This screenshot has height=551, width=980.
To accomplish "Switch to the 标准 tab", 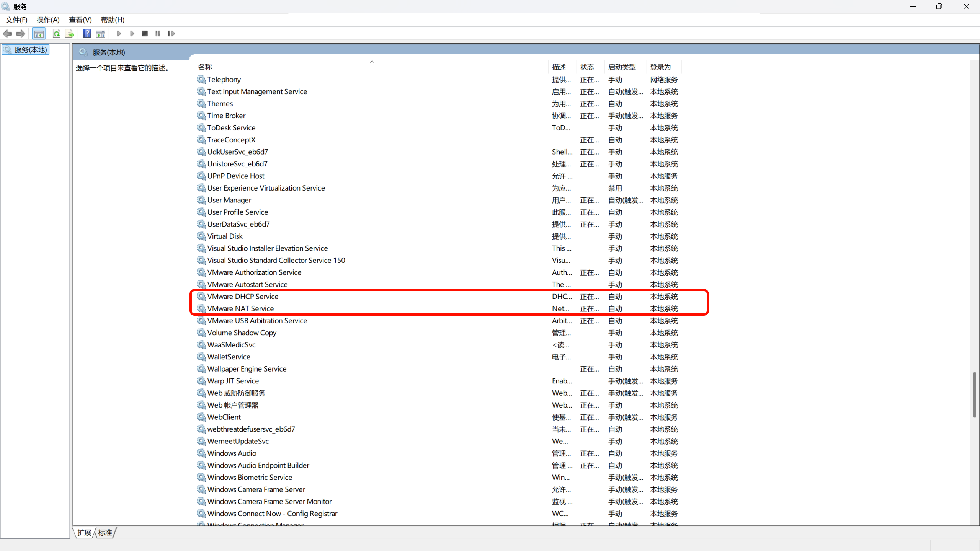I will coord(105,533).
